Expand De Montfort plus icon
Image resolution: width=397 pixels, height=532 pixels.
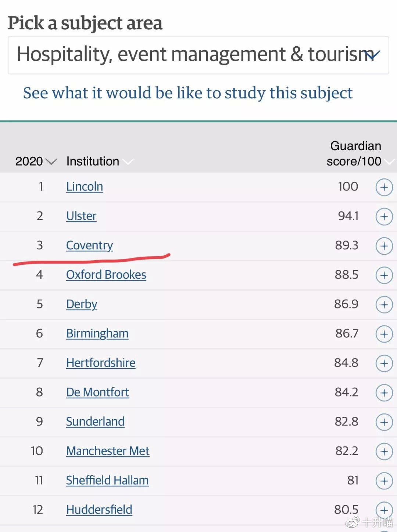pos(384,393)
